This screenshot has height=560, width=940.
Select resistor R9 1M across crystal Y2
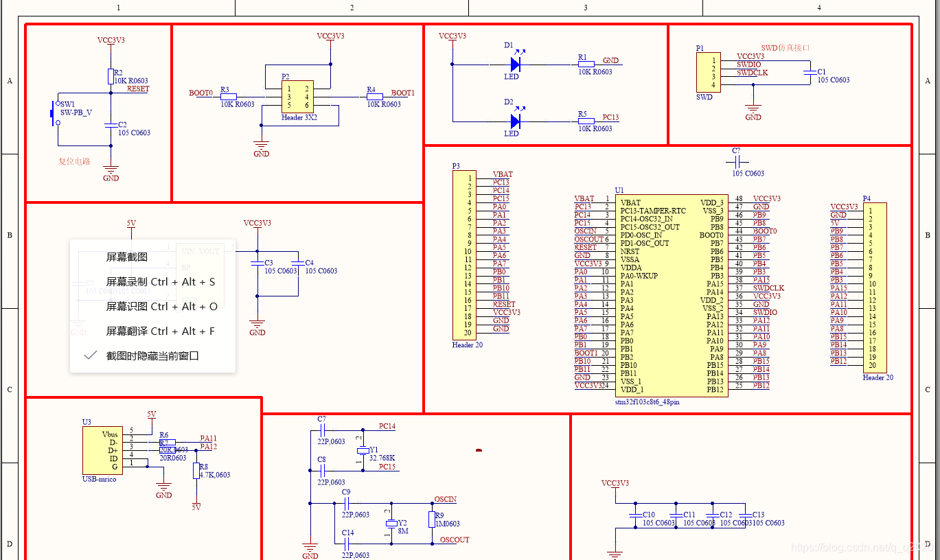pos(432,520)
